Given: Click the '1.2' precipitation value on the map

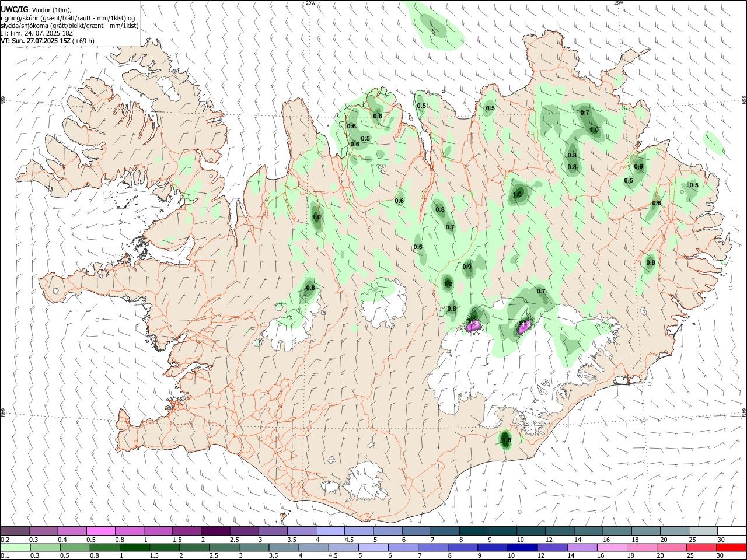Looking at the screenshot, I should pyautogui.click(x=448, y=284).
